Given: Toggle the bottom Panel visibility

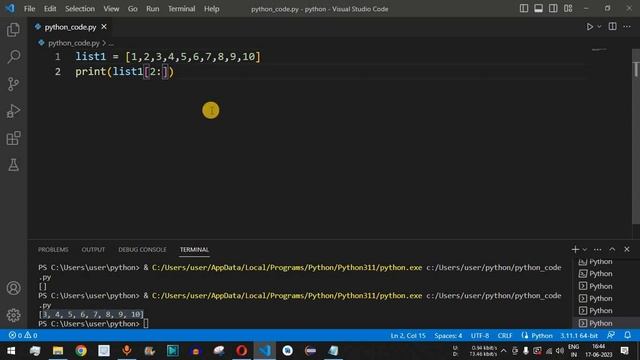Looking at the screenshot, I should [x=538, y=8].
